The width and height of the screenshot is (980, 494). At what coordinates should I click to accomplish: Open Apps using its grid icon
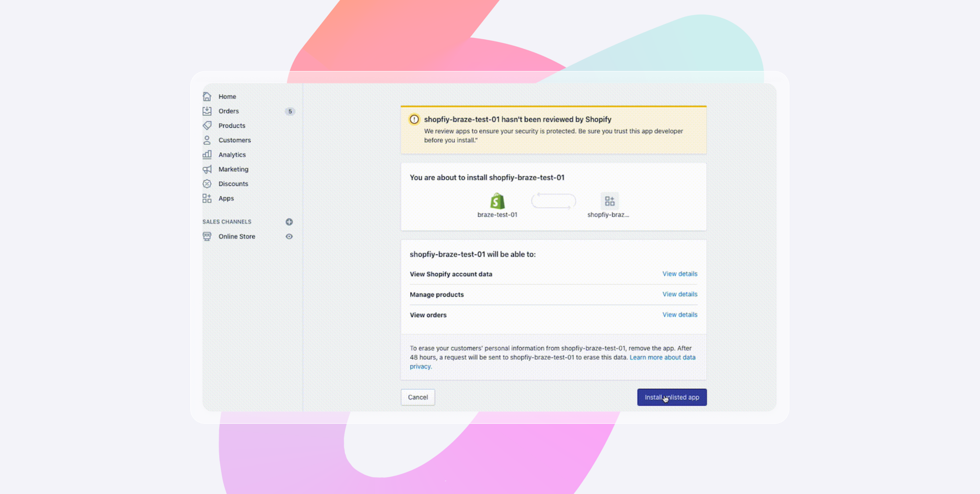[207, 198]
